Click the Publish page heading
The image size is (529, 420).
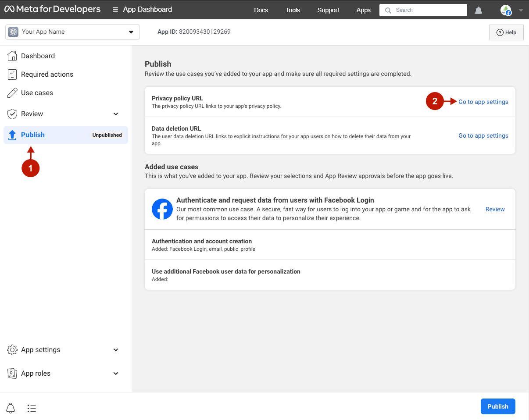158,64
